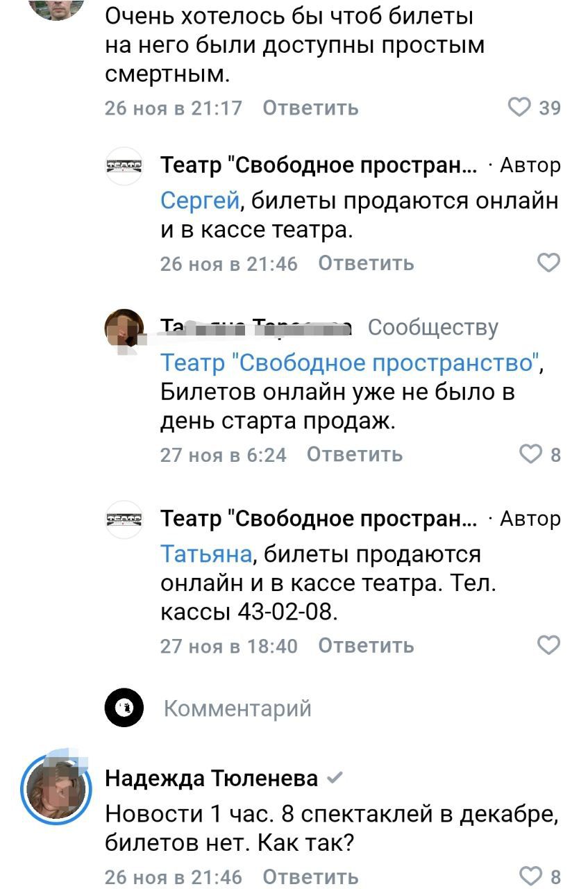Like theater's reply posted at 21:46

[548, 263]
